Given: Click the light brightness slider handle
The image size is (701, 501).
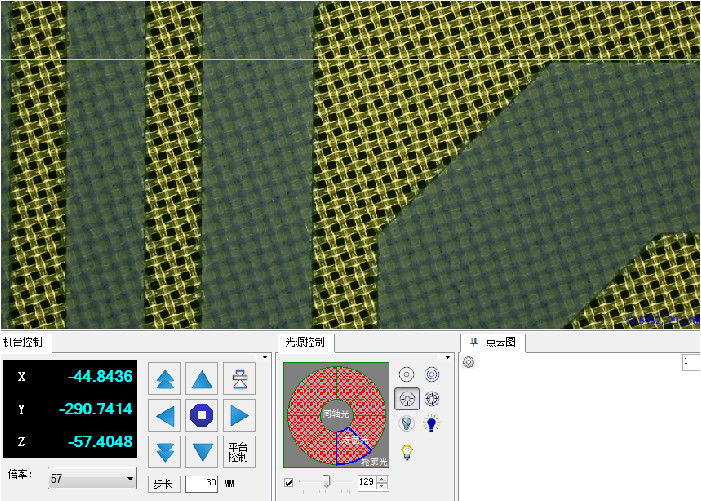Looking at the screenshot, I should 324,483.
